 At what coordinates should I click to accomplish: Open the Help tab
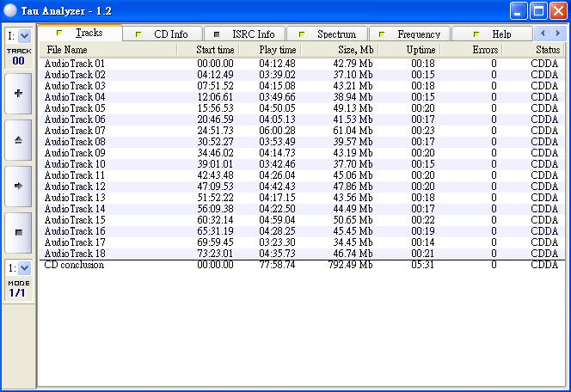point(493,34)
